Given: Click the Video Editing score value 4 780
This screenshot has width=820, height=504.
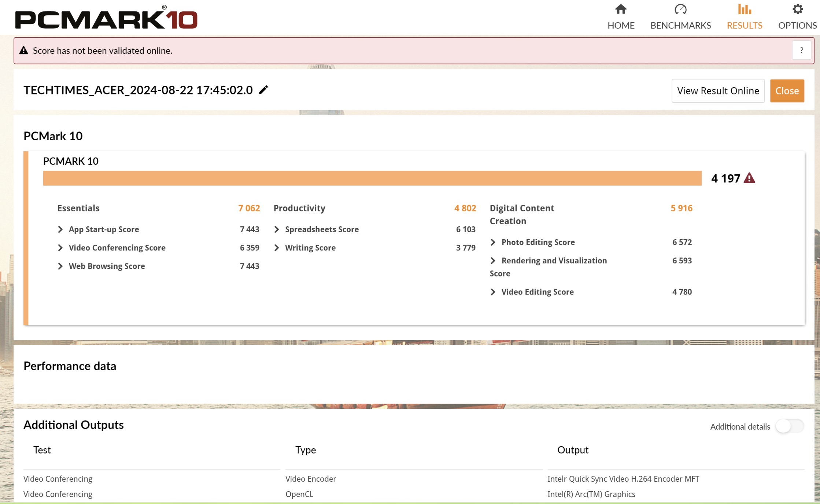Looking at the screenshot, I should [x=682, y=292].
